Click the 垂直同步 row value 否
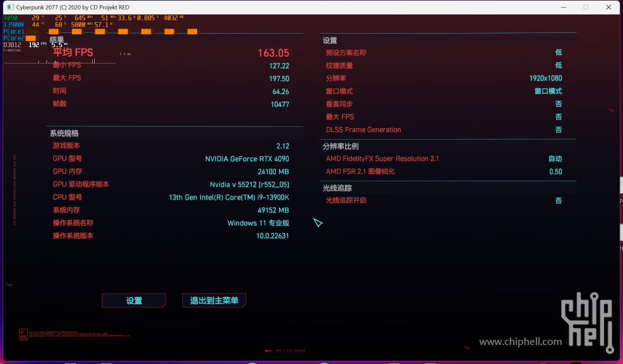This screenshot has width=623, height=364. pyautogui.click(x=558, y=104)
